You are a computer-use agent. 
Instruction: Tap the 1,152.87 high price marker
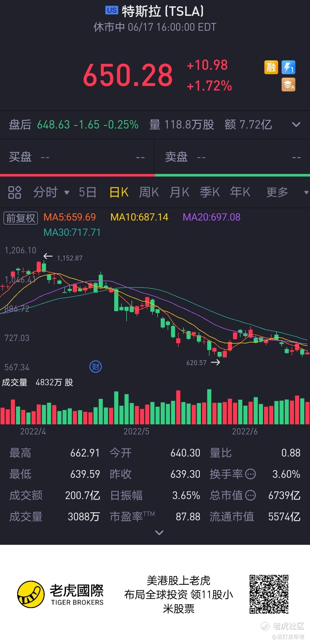point(70,258)
